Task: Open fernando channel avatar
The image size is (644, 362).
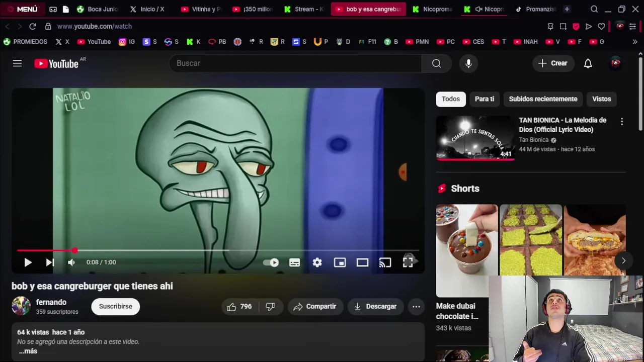Action: coord(21,306)
